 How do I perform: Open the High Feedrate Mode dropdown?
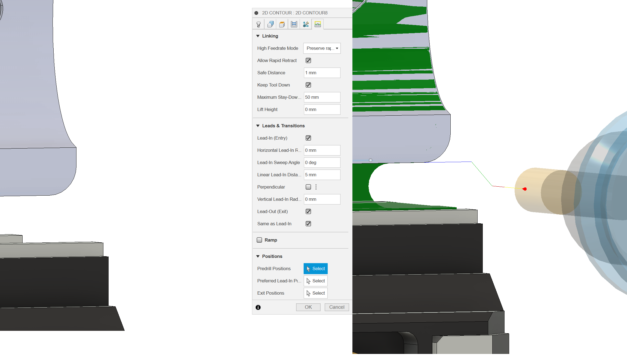[x=322, y=48]
